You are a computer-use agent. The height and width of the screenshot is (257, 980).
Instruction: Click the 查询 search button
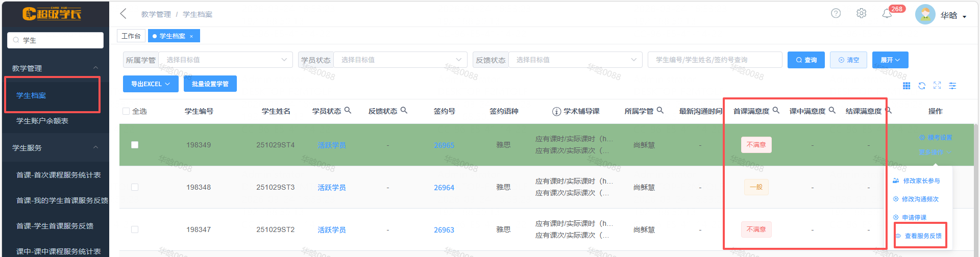click(806, 60)
